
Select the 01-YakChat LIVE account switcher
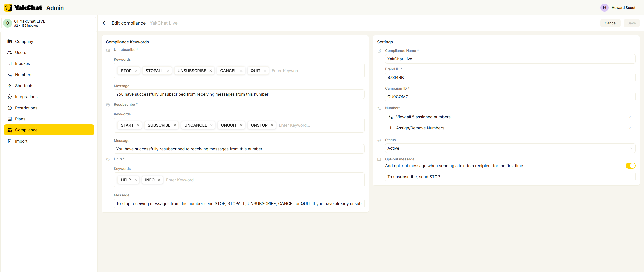[x=49, y=23]
